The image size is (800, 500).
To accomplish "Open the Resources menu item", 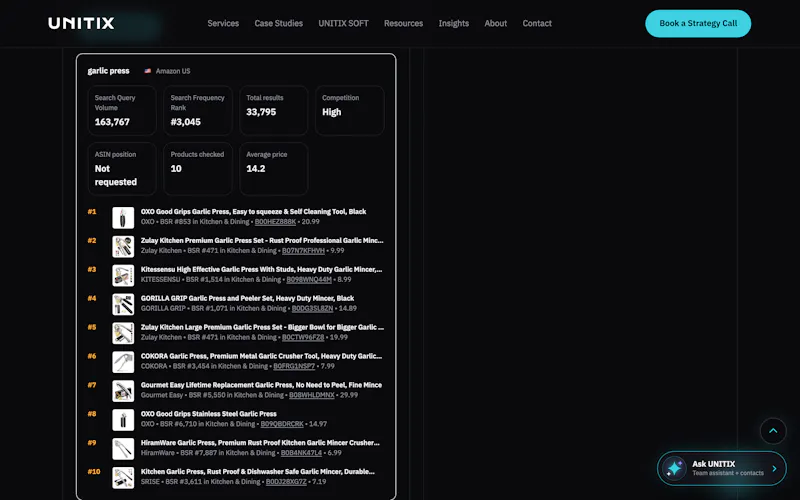I will click(x=404, y=23).
